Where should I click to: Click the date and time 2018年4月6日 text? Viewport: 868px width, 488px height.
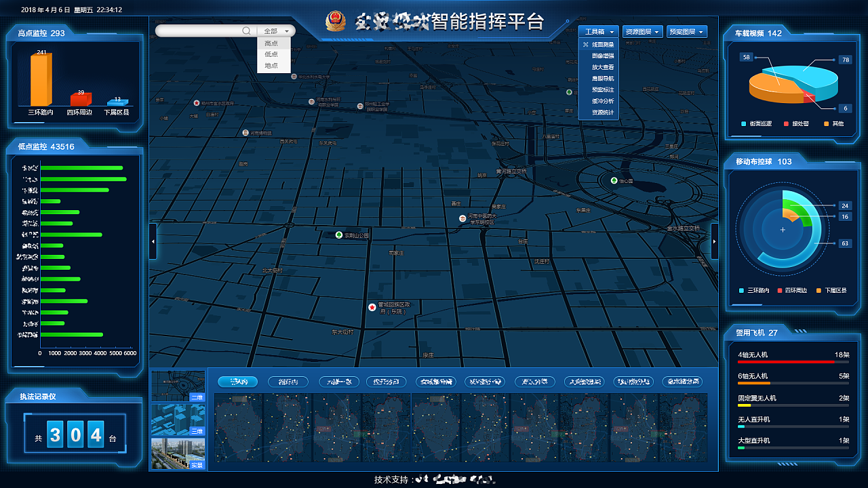click(x=71, y=10)
